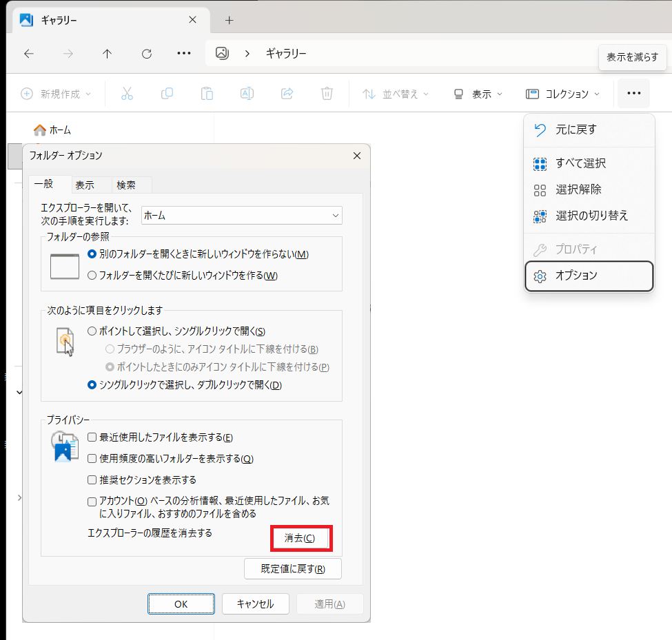The image size is (672, 640).
Task: Open the ホーム combo box in dialog
Action: (x=242, y=216)
